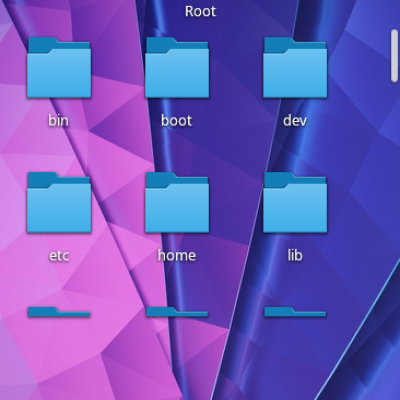Click the 'dev' text label

click(295, 120)
